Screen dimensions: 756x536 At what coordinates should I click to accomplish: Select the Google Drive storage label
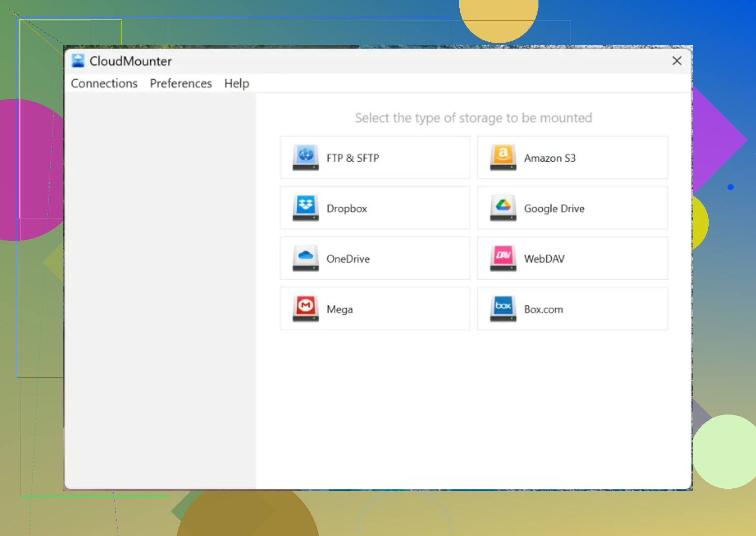click(554, 208)
